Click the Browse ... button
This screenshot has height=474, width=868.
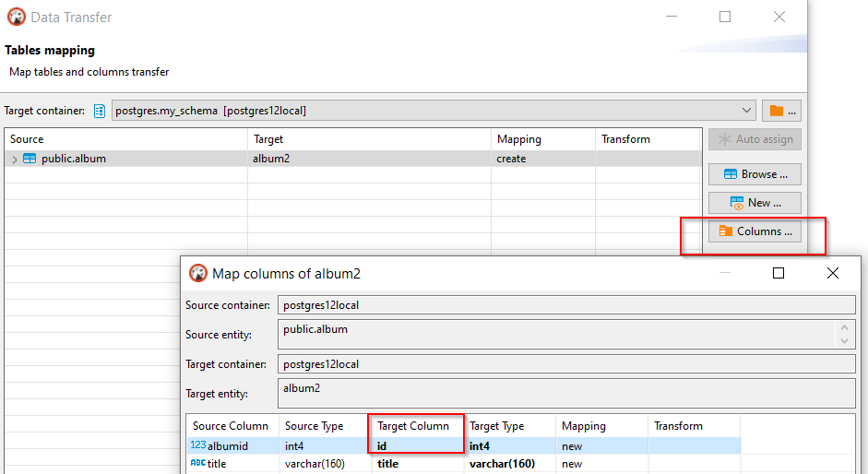(x=755, y=174)
